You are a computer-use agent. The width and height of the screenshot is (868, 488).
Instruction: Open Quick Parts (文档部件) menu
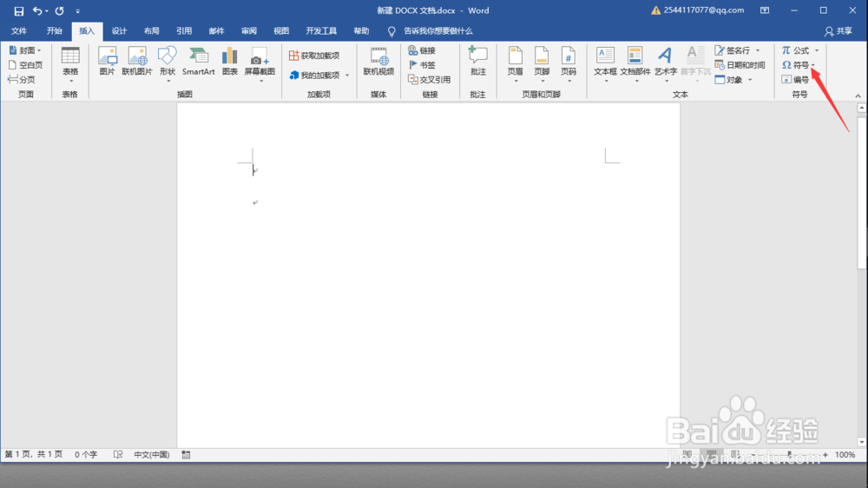(x=635, y=65)
